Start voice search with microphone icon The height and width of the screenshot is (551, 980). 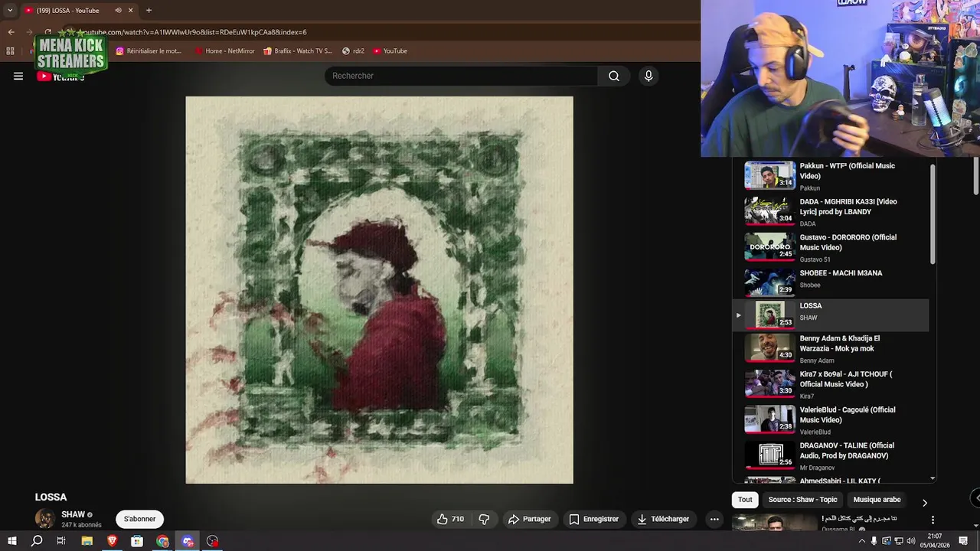(648, 76)
